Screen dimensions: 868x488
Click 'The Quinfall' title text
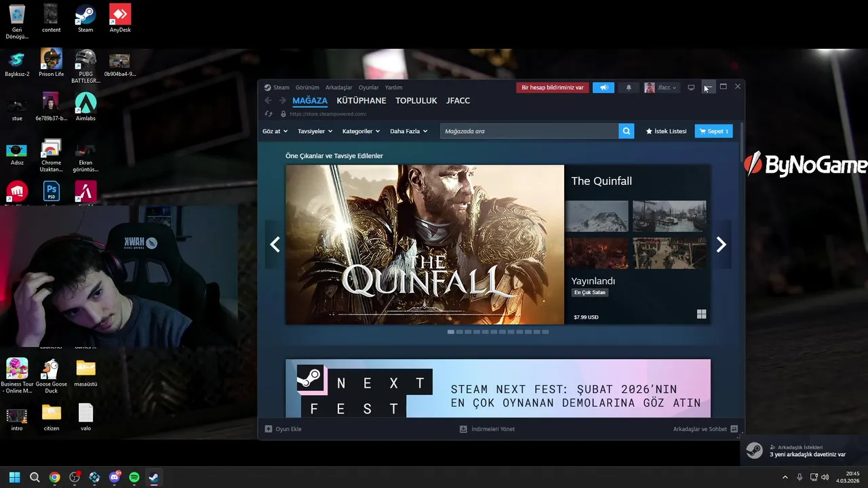coord(601,181)
